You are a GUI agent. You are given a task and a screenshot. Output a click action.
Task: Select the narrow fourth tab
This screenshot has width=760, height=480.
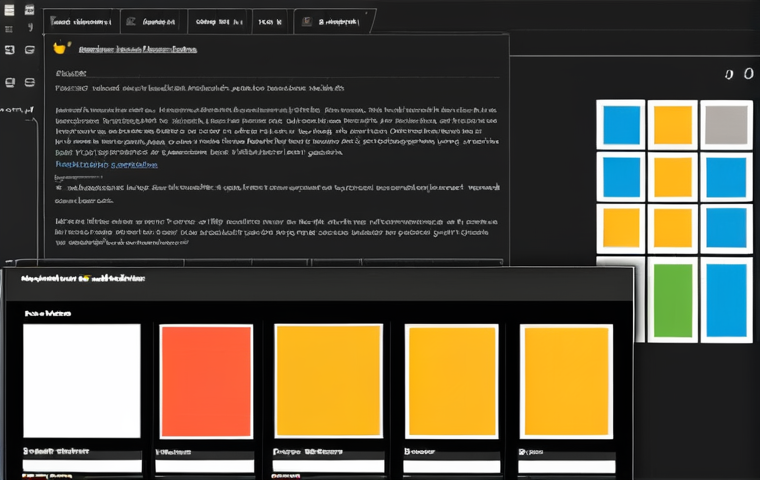pos(272,21)
